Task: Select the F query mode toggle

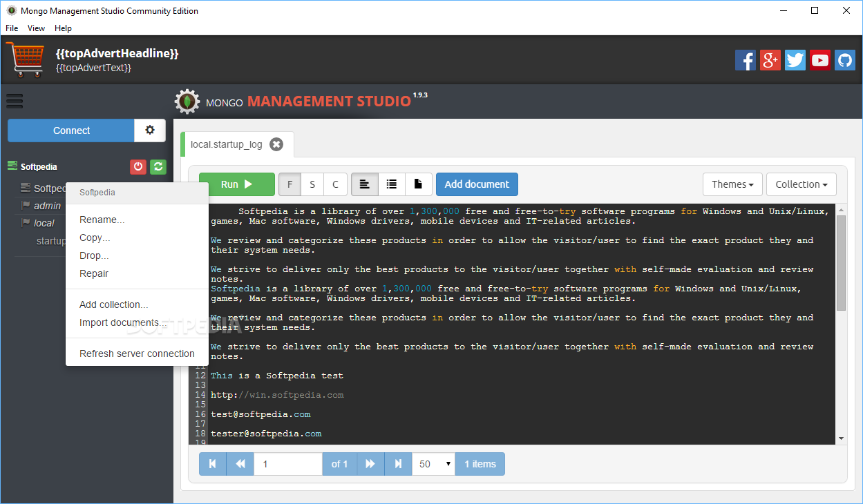Action: point(290,184)
